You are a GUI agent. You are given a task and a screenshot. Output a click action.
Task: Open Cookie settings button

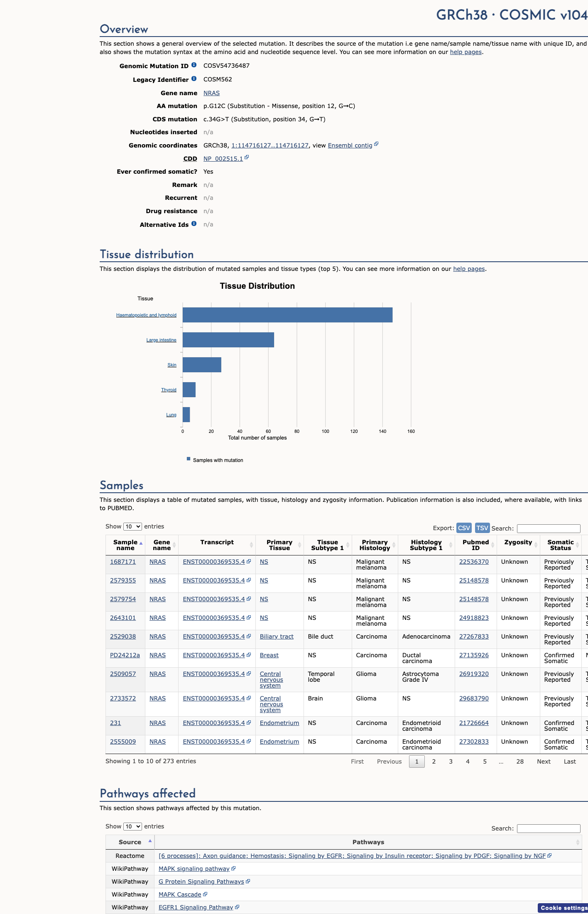[x=563, y=908]
